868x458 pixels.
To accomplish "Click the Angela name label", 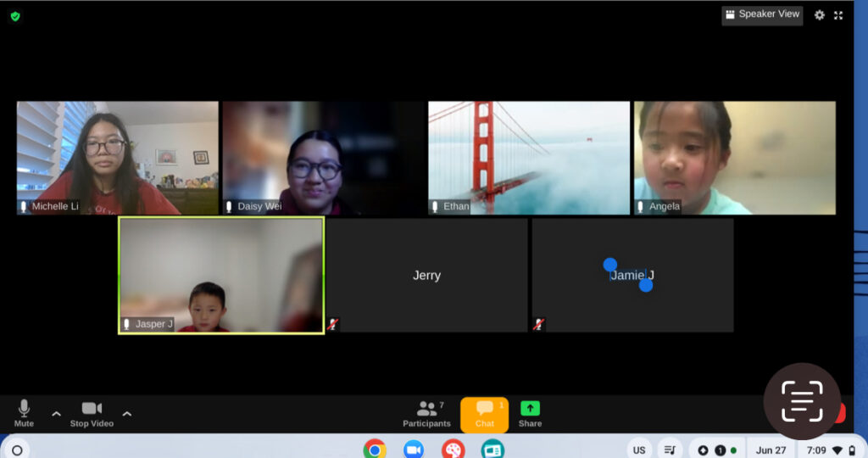I will 665,207.
